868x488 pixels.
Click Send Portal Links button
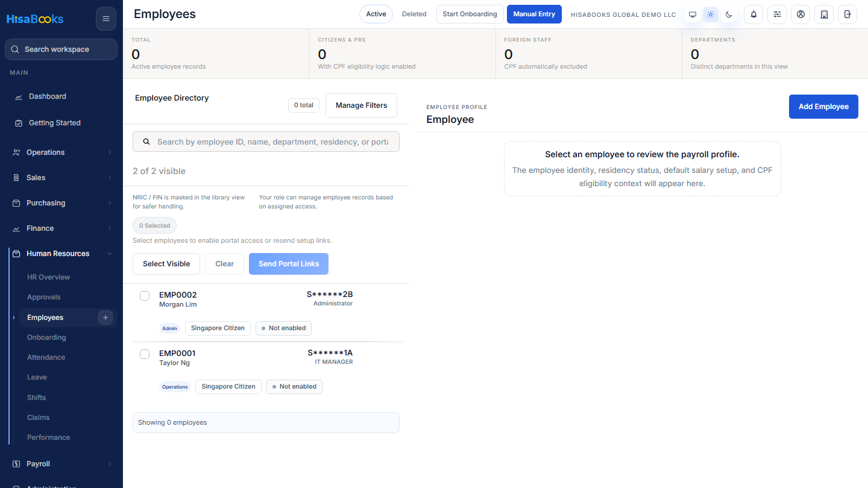coord(289,264)
